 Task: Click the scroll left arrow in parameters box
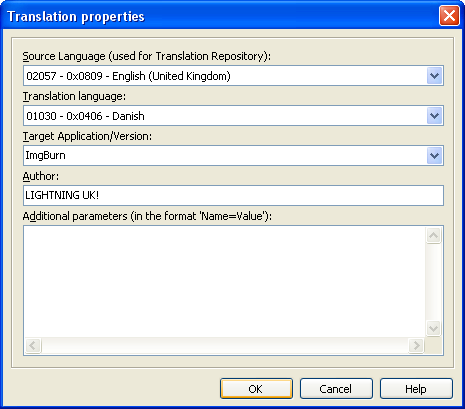33,345
